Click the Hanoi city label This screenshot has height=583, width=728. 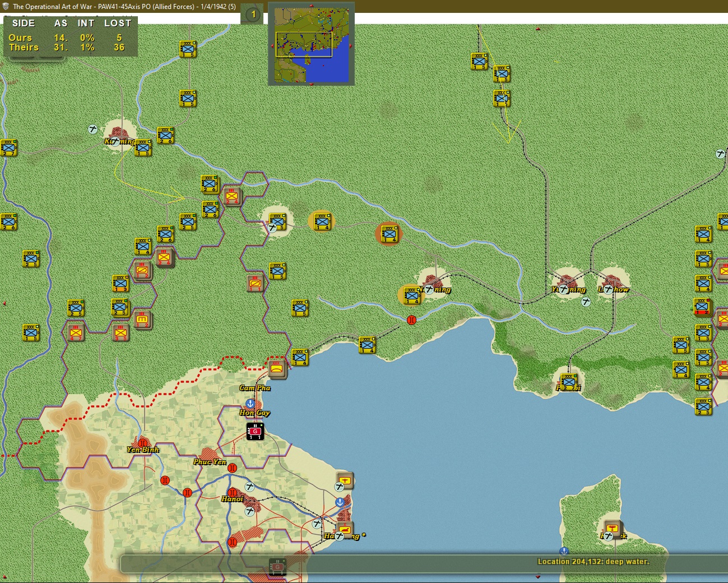tap(232, 499)
